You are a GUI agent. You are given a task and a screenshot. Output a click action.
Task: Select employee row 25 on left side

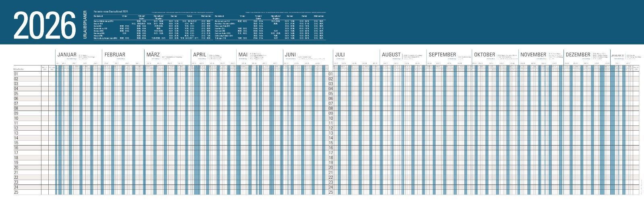pyautogui.click(x=17, y=192)
